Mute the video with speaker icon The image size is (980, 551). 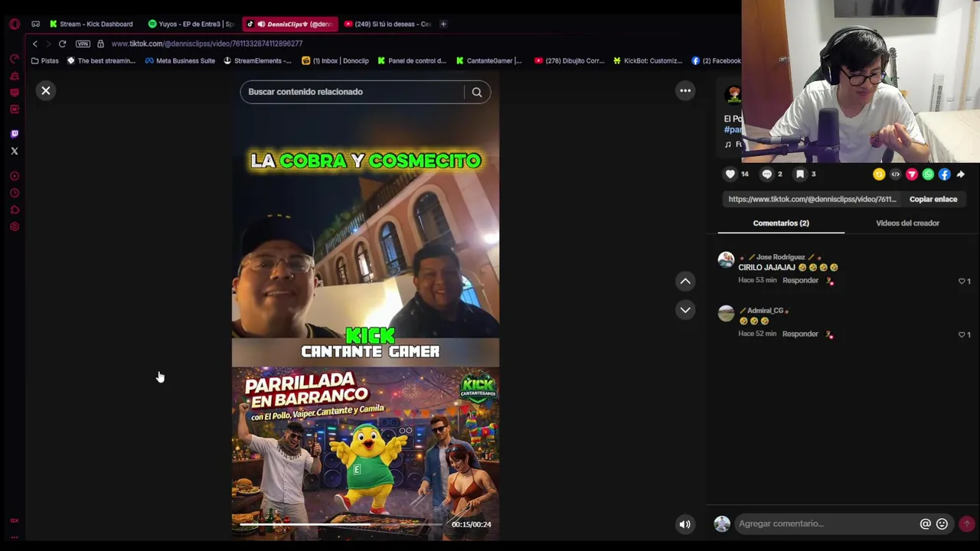pos(685,524)
